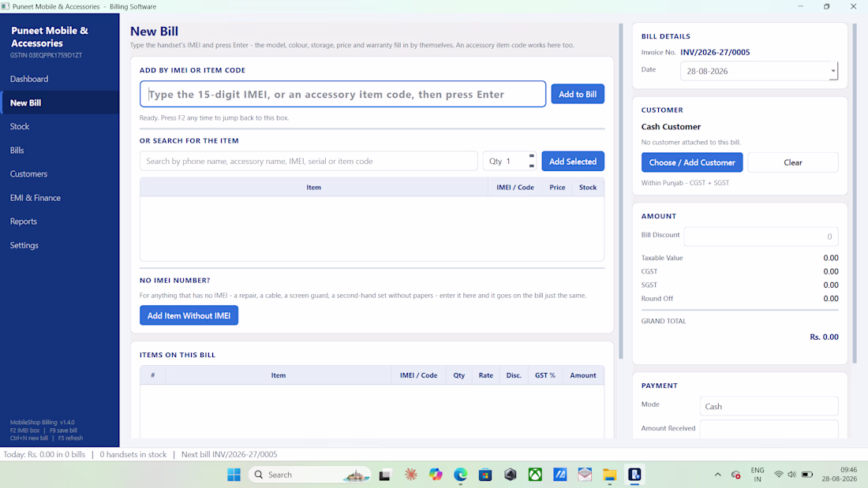Click the search table Price header
868x488 pixels.
pos(557,188)
